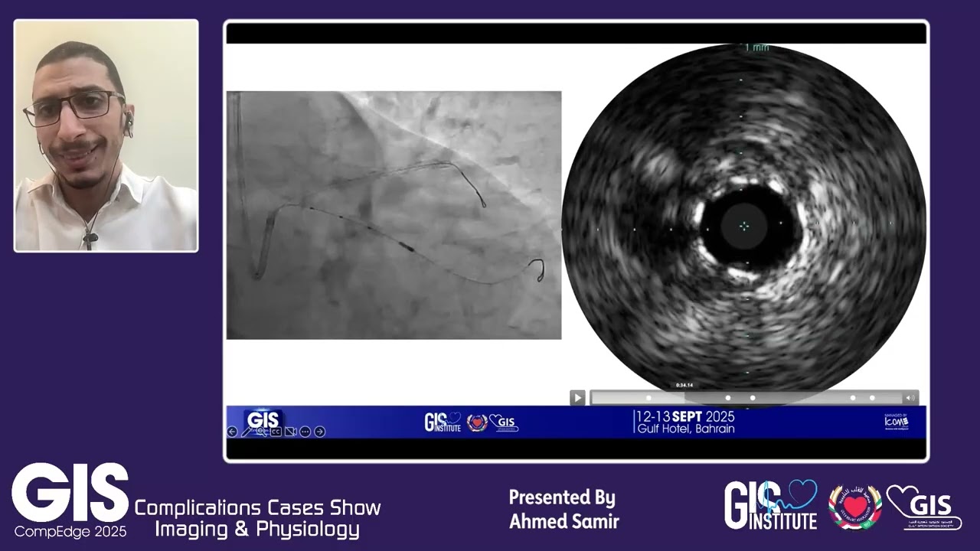Screen dimensions: 980x551
Task: Select the presenter webcam feed
Action: [106, 135]
